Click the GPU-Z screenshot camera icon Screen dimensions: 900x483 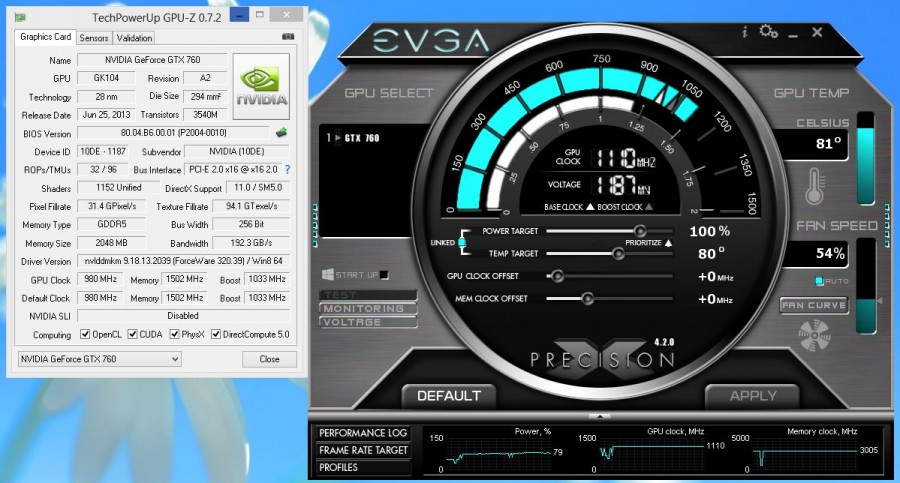coord(288,37)
